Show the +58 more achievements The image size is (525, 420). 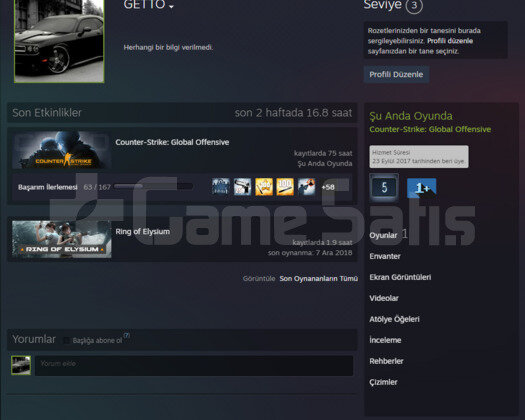point(328,187)
